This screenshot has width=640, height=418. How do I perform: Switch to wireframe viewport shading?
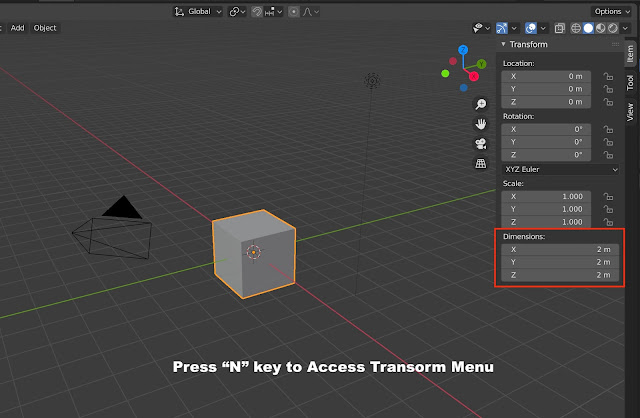(x=576, y=28)
